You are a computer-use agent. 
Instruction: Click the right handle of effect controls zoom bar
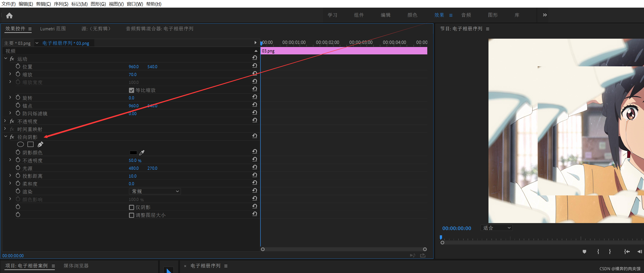point(425,249)
